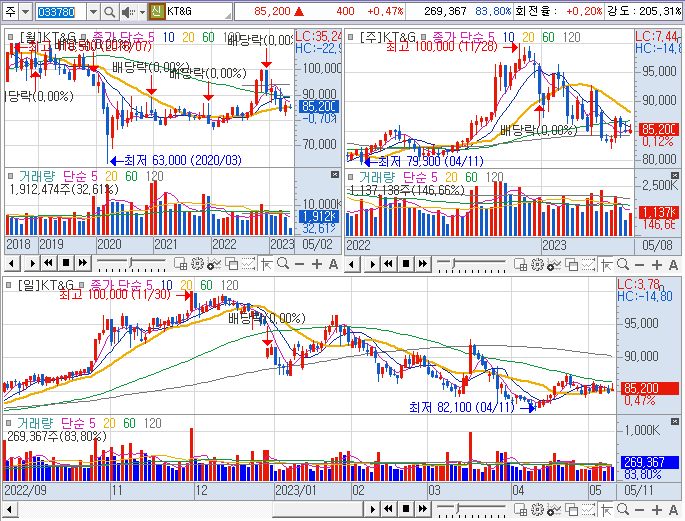Click monthly chart A text icon
Image resolution: width=685 pixels, height=521 pixels.
pyautogui.click(x=333, y=264)
